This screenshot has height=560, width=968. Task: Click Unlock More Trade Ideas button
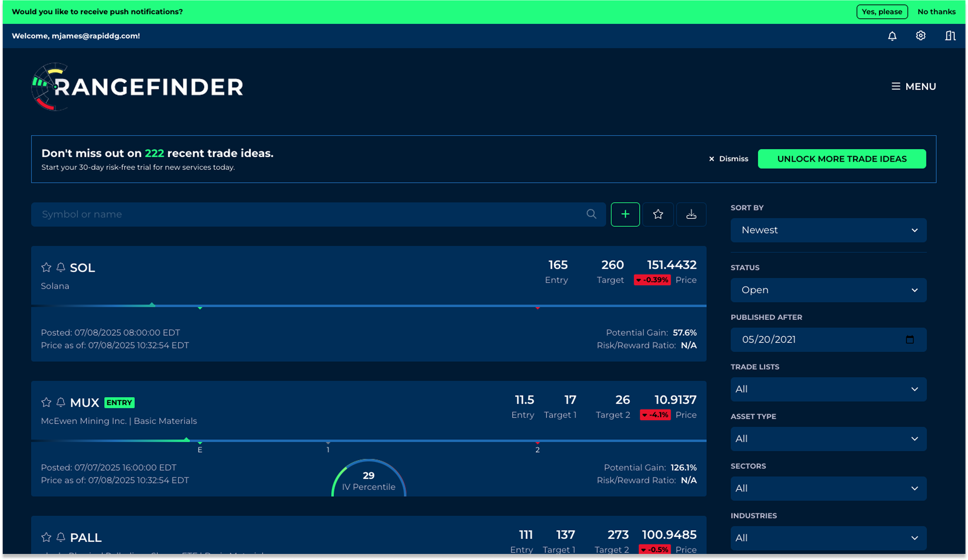coord(842,159)
